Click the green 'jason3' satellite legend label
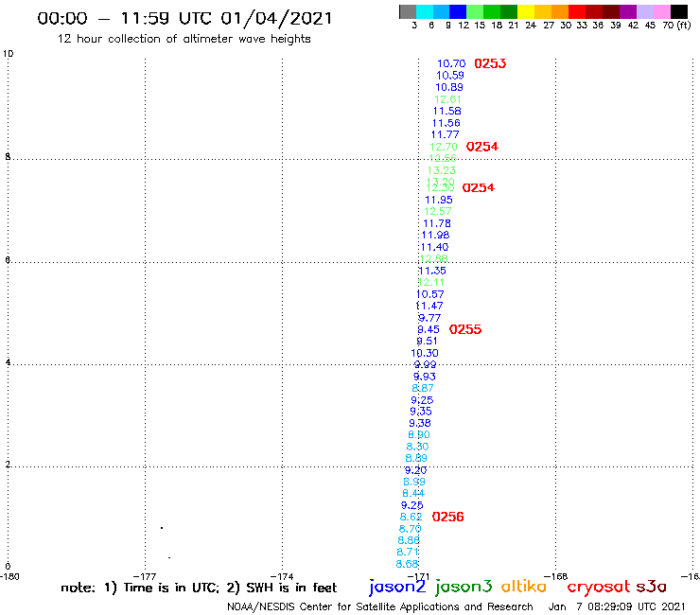The image size is (700, 615). click(464, 588)
